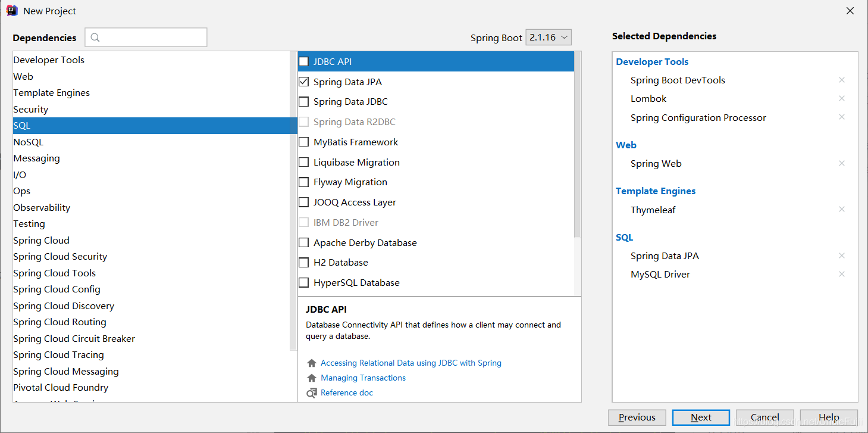Select Spring Cloud Routing category
The height and width of the screenshot is (433, 868).
[x=151, y=322]
